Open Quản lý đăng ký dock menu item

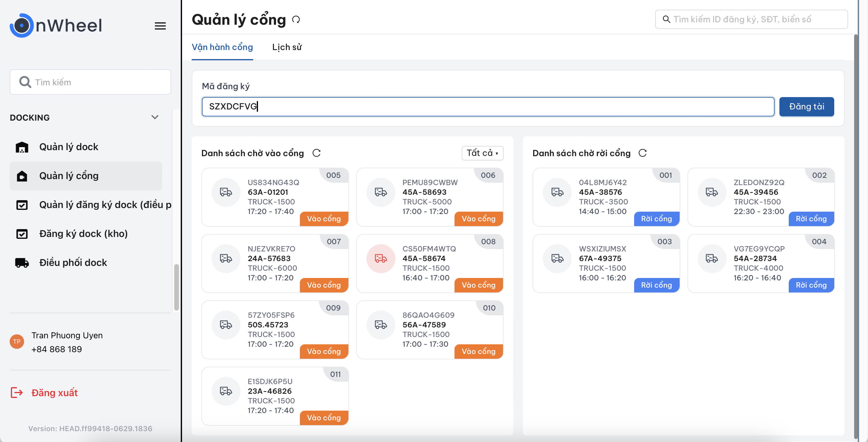pos(90,205)
